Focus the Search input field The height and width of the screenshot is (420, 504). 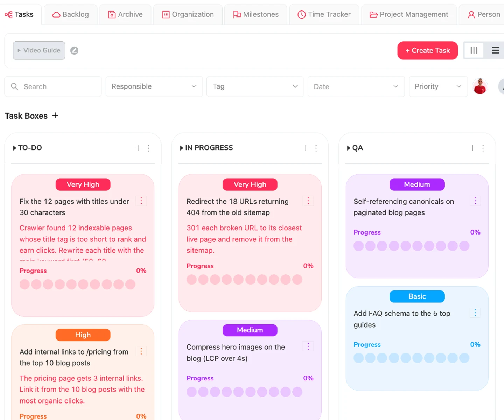pos(53,86)
